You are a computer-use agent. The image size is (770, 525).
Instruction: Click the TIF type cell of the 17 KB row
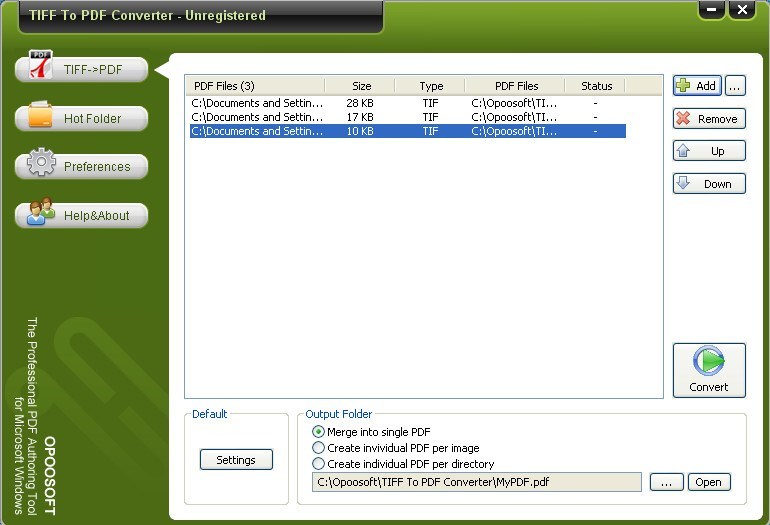[x=430, y=117]
